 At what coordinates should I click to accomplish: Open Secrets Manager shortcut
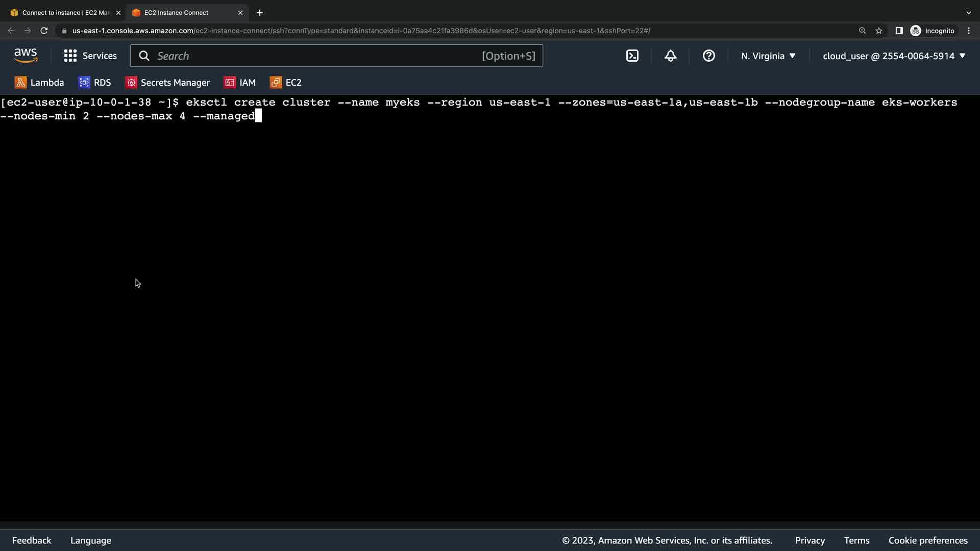click(x=168, y=83)
